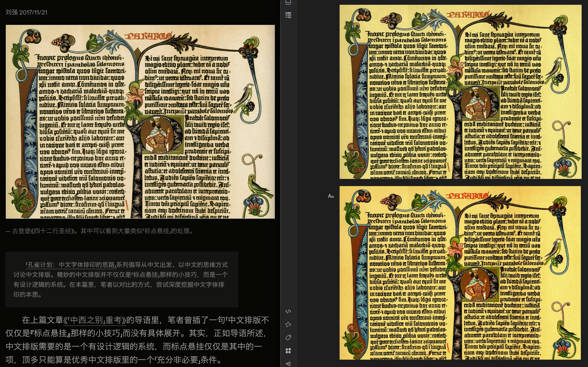
Task: Open the starred list icon
Action: 288,324
